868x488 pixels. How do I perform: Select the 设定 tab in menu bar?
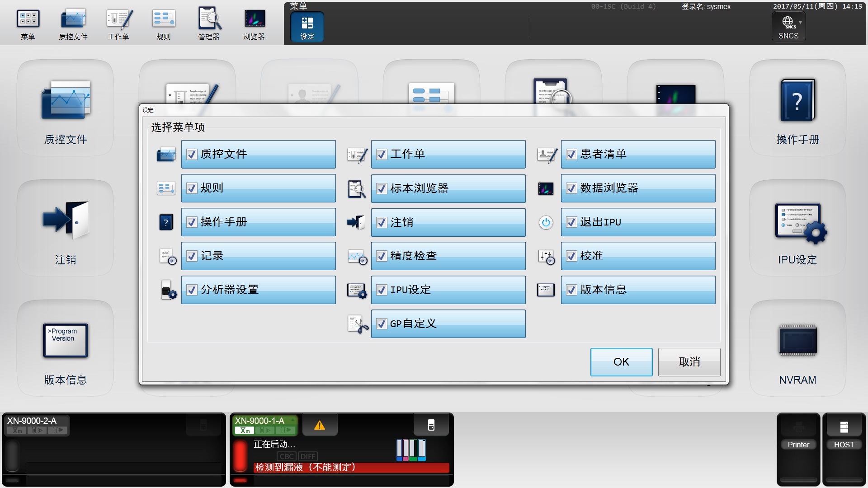pos(307,27)
